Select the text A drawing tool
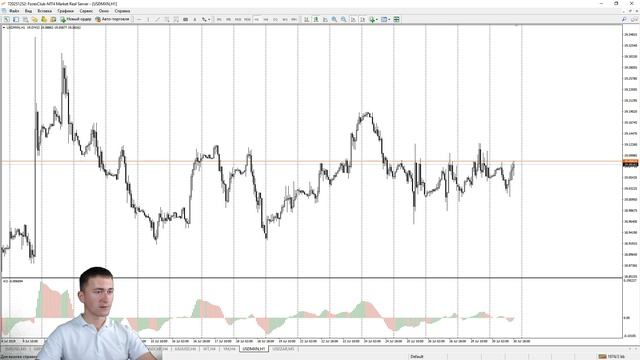 [x=195, y=19]
